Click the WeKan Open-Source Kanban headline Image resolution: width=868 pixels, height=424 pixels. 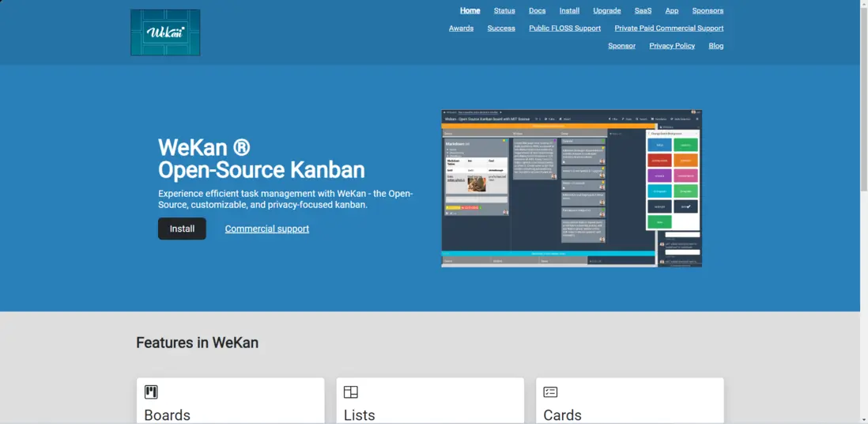262,158
